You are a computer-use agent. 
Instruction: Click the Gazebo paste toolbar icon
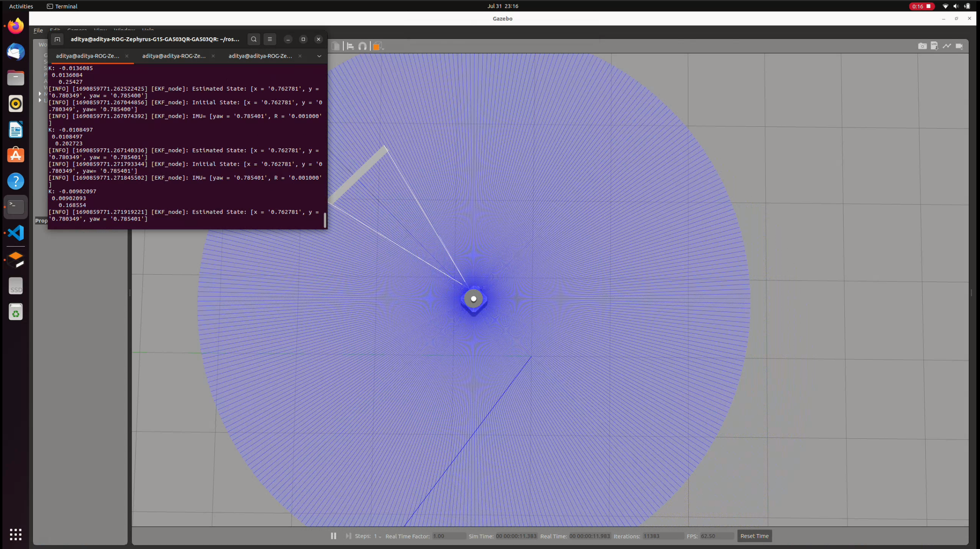click(336, 46)
